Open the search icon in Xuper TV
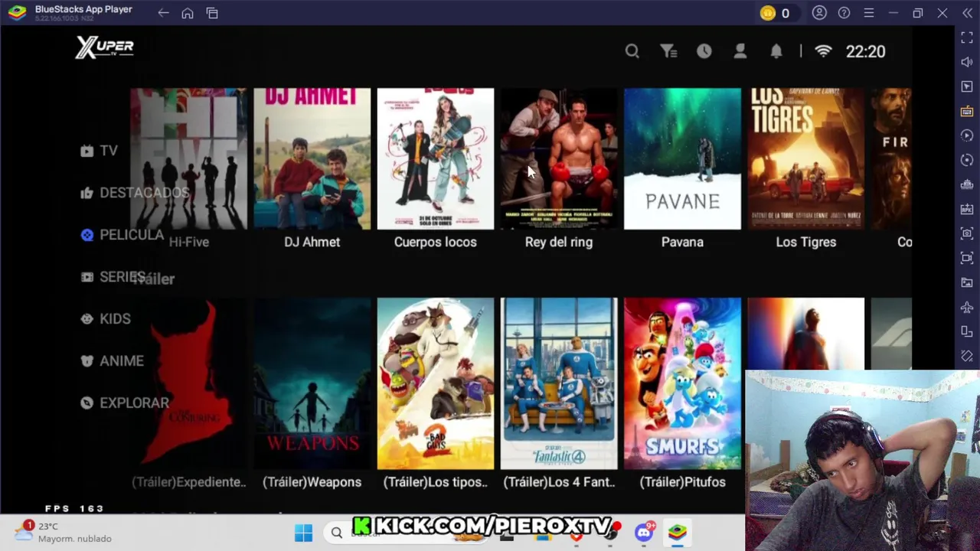This screenshot has height=551, width=980. click(632, 51)
